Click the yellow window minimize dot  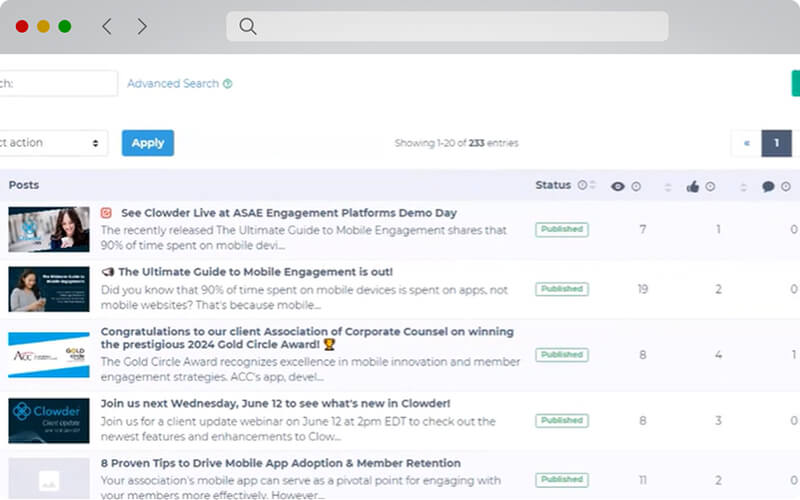(x=43, y=26)
